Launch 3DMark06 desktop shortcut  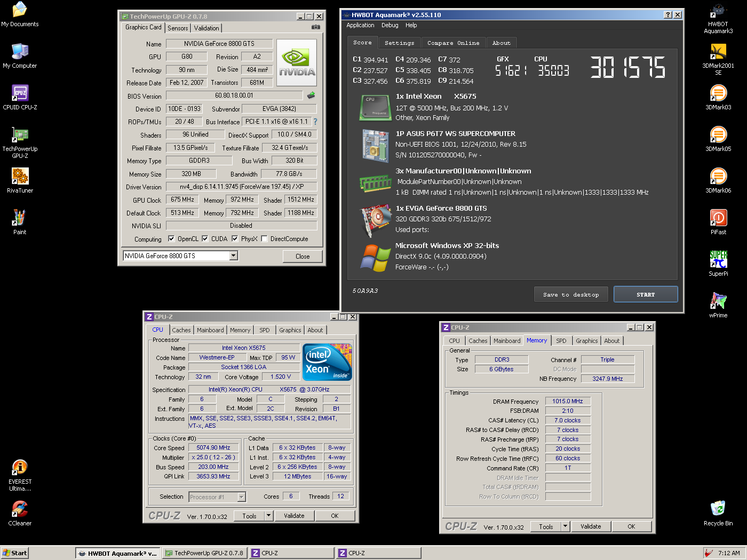pos(718,180)
